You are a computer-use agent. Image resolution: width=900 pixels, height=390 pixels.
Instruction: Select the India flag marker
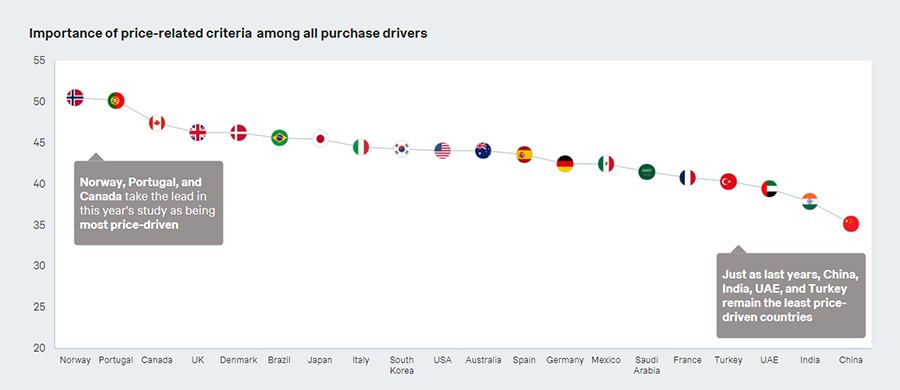coord(810,202)
